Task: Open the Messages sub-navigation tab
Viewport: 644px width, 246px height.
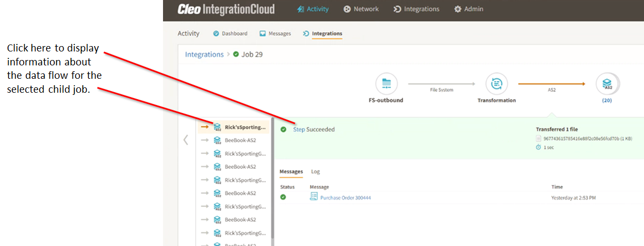Action: point(275,33)
